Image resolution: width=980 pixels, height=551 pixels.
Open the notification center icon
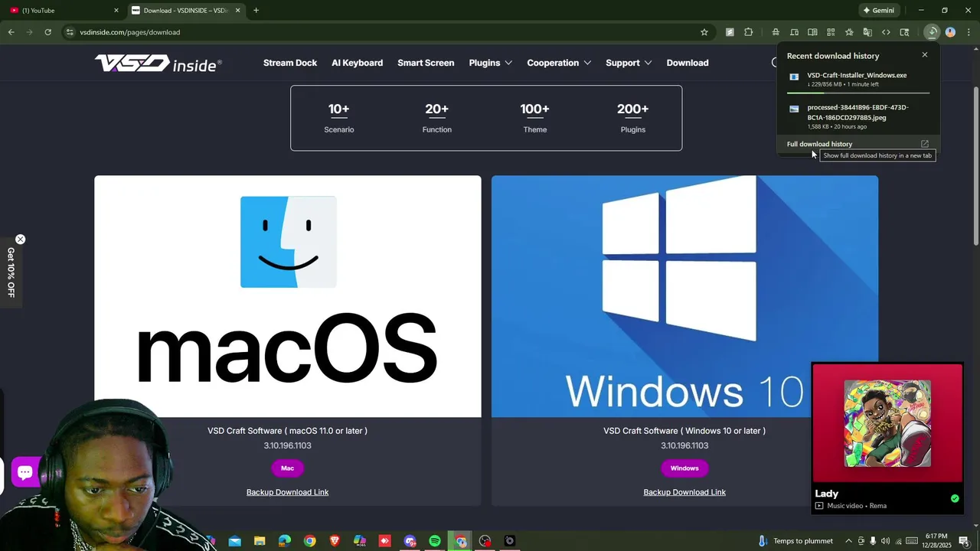(964, 541)
